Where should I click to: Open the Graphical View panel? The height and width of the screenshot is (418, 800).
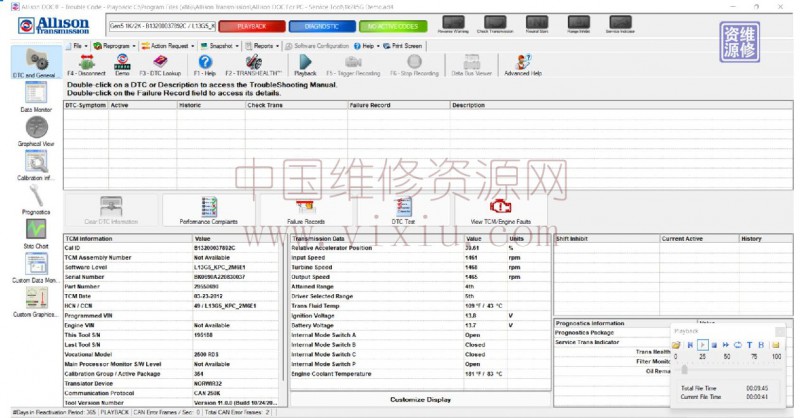[x=36, y=131]
